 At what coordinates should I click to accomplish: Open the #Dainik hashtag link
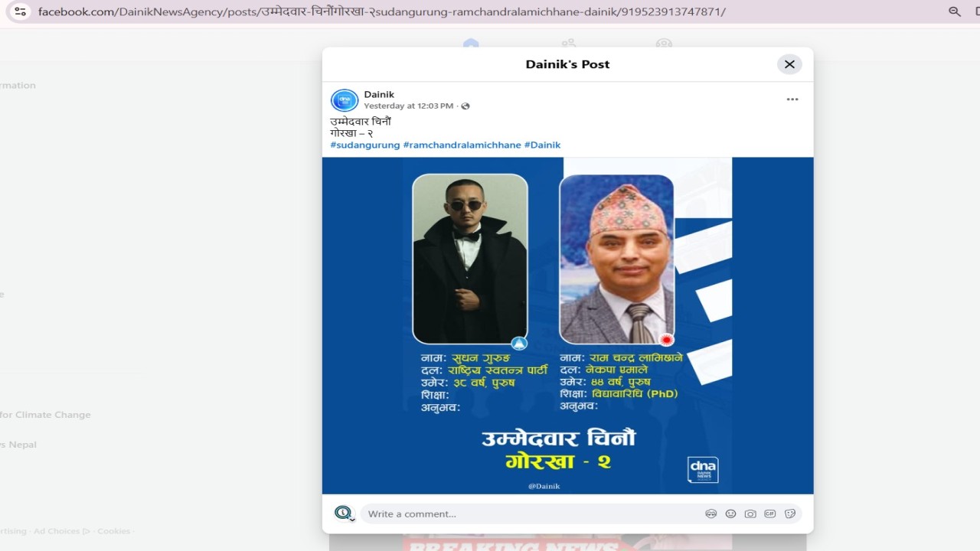542,145
